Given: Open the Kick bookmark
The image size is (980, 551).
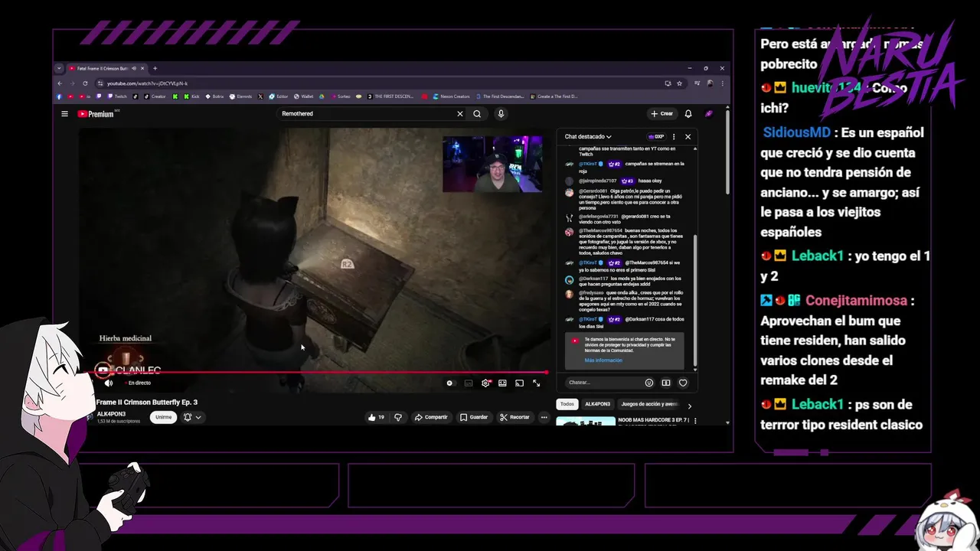Looking at the screenshot, I should pyautogui.click(x=191, y=96).
